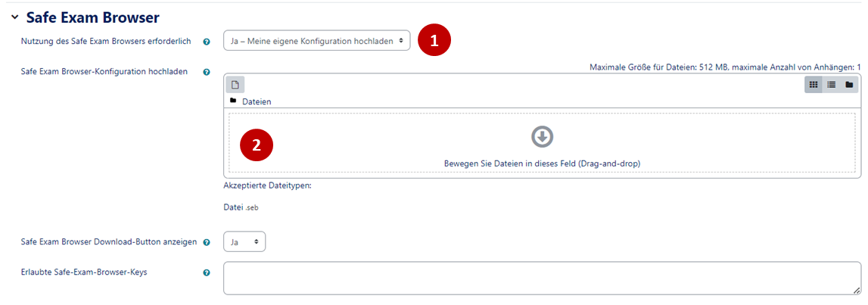Click the red number 1 marker
Image resolution: width=868 pixels, height=305 pixels.
click(x=434, y=41)
